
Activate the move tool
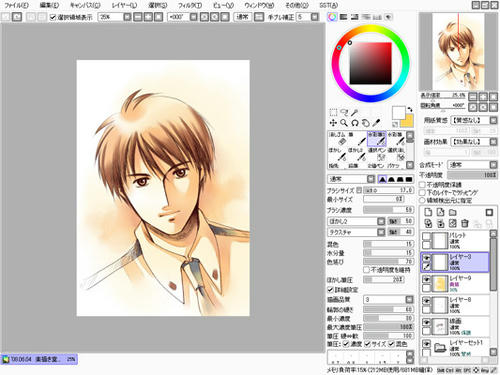[x=333, y=123]
